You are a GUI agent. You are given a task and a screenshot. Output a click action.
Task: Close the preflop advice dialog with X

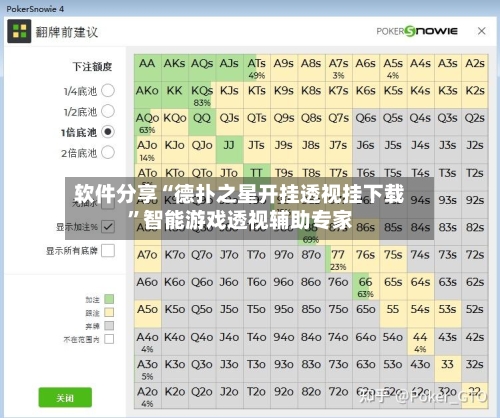tap(481, 31)
